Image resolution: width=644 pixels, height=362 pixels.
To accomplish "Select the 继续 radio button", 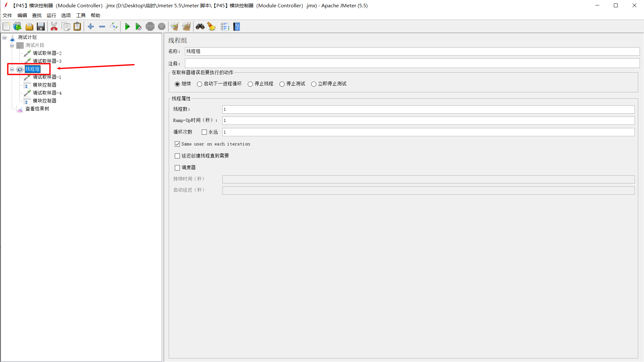I will point(177,84).
